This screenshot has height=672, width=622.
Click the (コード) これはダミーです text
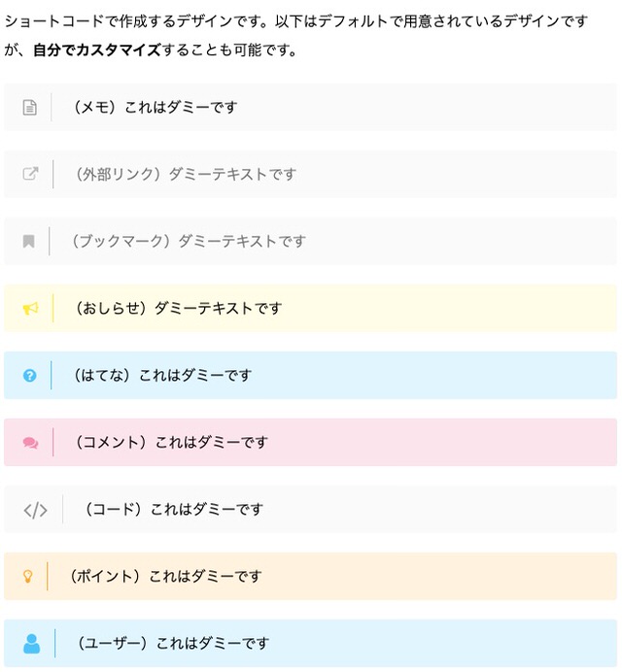pyautogui.click(x=173, y=510)
